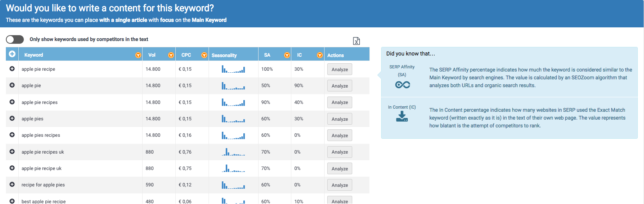This screenshot has width=644, height=204.
Task: Select 'recipe for apple pies' keyword text
Action: pos(43,185)
